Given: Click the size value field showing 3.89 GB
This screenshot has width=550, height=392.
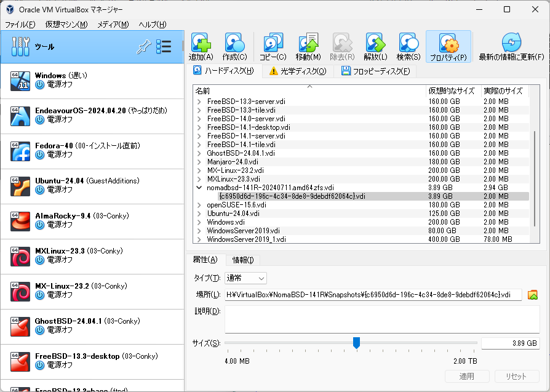Looking at the screenshot, I should (511, 343).
